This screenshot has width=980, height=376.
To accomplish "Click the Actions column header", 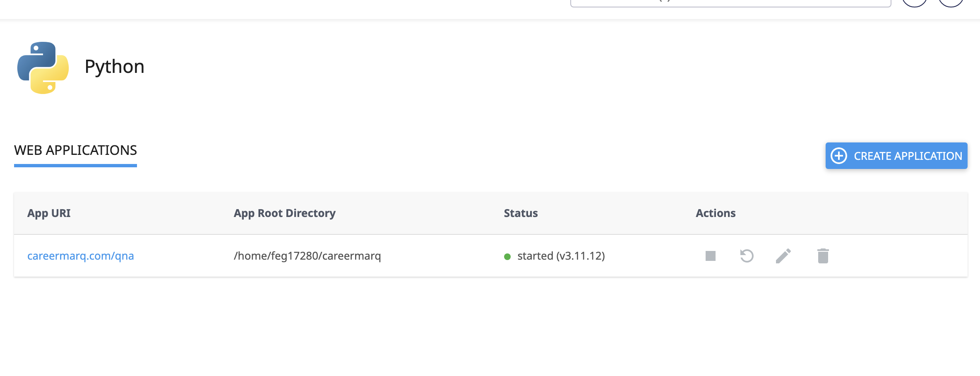I will pos(716,213).
